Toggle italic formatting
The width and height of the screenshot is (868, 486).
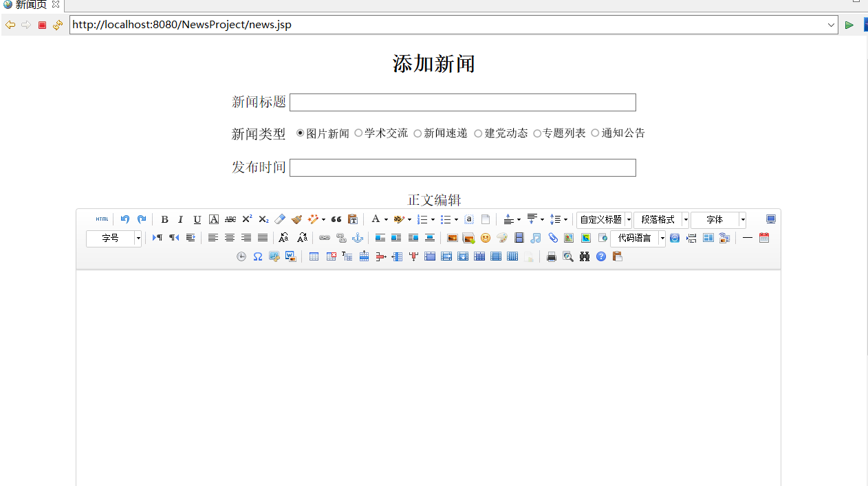tap(181, 219)
